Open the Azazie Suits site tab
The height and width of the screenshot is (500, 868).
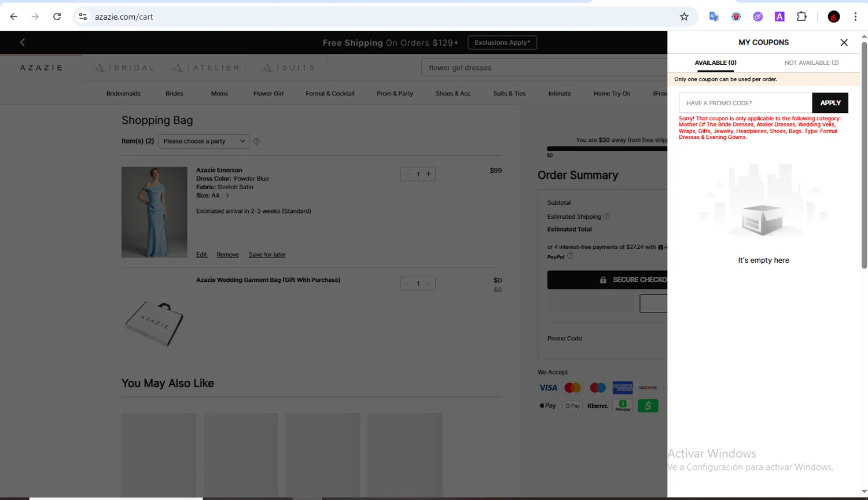tap(288, 68)
